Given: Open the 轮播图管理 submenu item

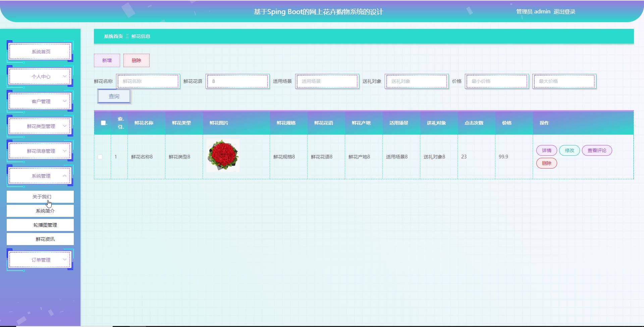Looking at the screenshot, I should pos(40,225).
